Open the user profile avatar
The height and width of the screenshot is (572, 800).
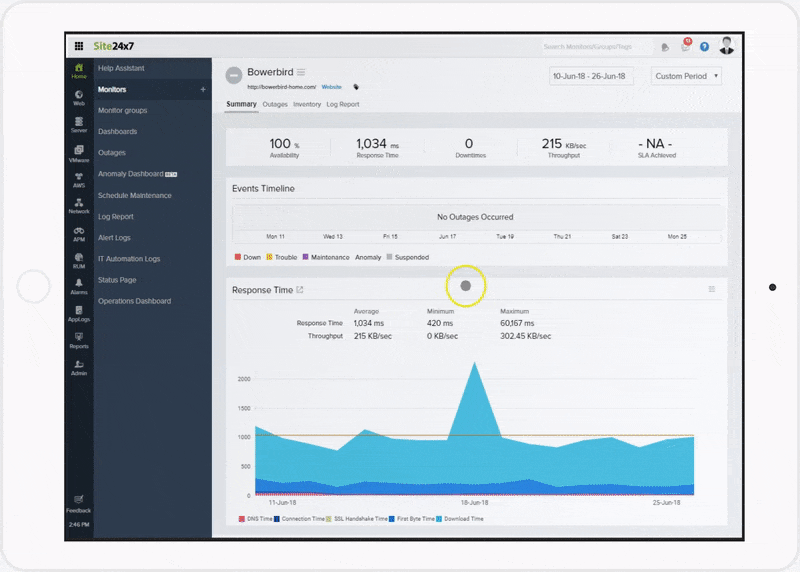click(x=727, y=46)
